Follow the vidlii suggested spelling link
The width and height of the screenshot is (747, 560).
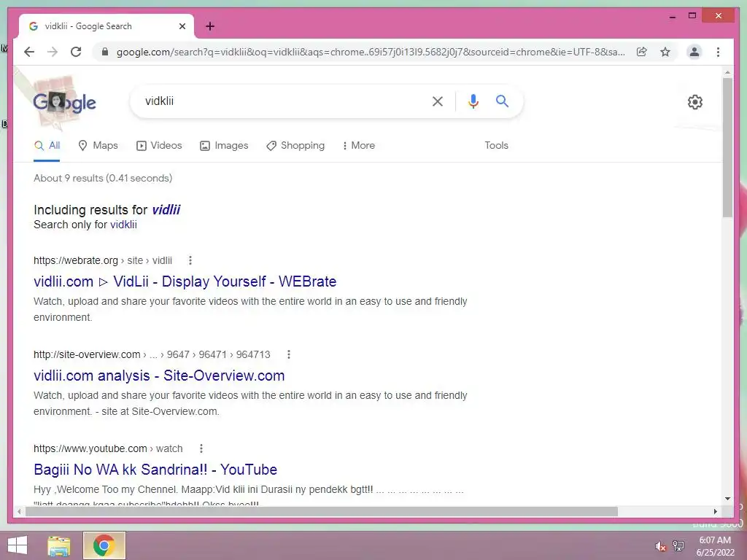[x=166, y=210]
